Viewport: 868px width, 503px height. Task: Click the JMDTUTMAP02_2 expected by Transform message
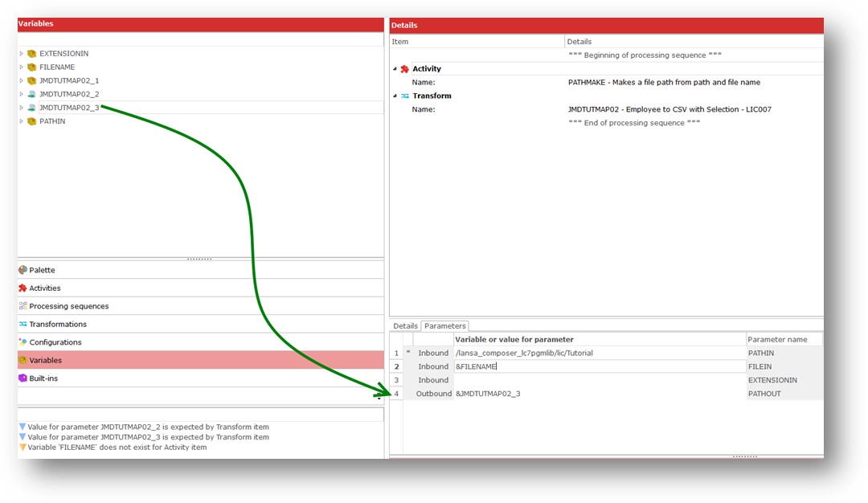[x=149, y=427]
